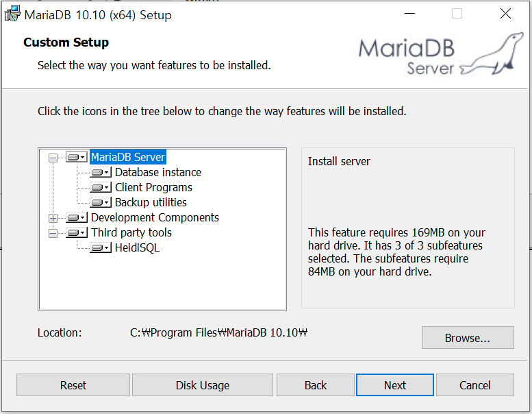This screenshot has height=414, width=532.
Task: Open HeidiSQL feature dropdown icon
Action: [x=101, y=247]
